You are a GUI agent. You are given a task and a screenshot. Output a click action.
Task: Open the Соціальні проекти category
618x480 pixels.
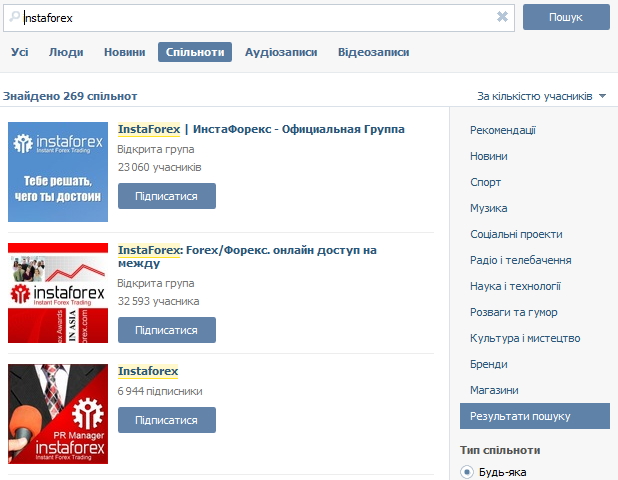pyautogui.click(x=516, y=234)
